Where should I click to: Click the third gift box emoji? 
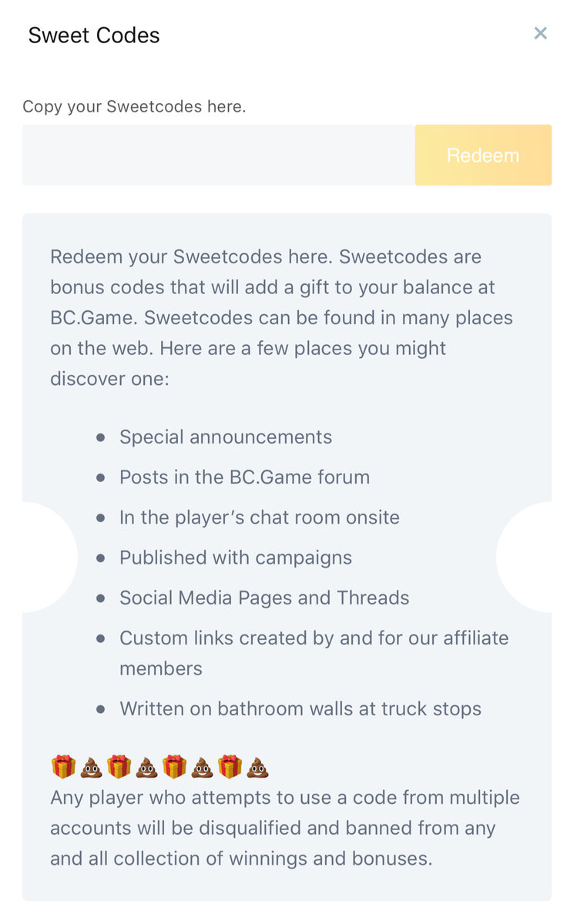tap(175, 767)
